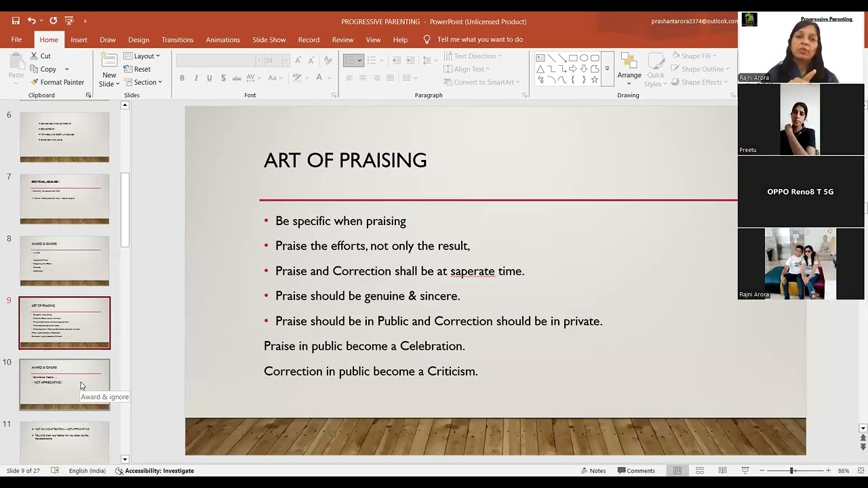Switch to the Transitions tab
Image resolution: width=868 pixels, height=488 pixels.
(177, 39)
